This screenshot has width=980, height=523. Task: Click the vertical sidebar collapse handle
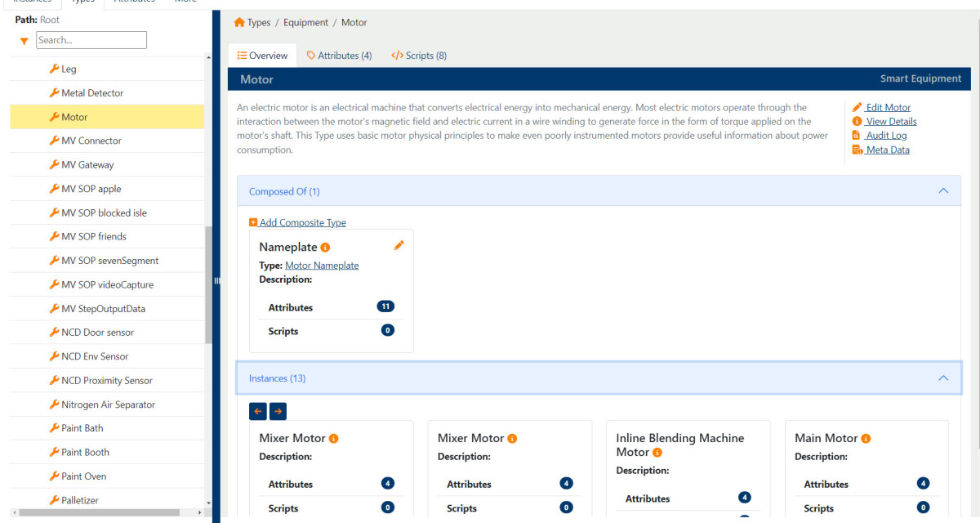coord(216,280)
